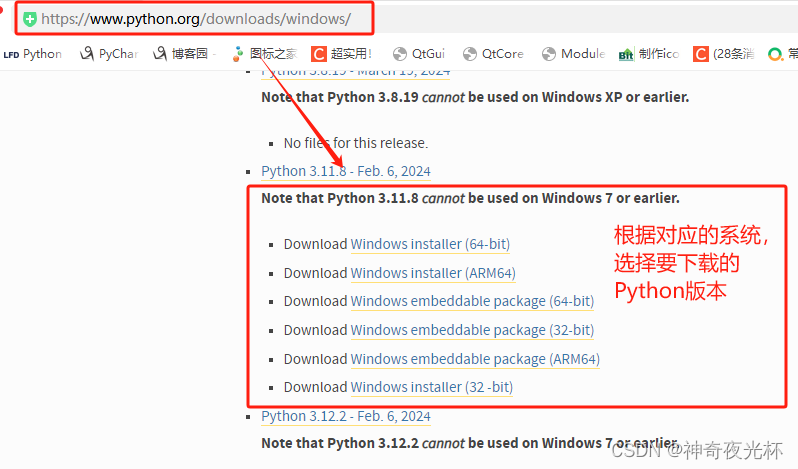Open the 超实用 bookmark
The image size is (798, 469).
[x=342, y=54]
